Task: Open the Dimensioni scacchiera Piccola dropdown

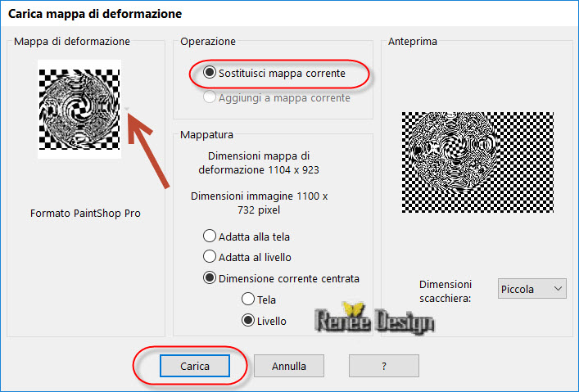Action: coord(532,289)
